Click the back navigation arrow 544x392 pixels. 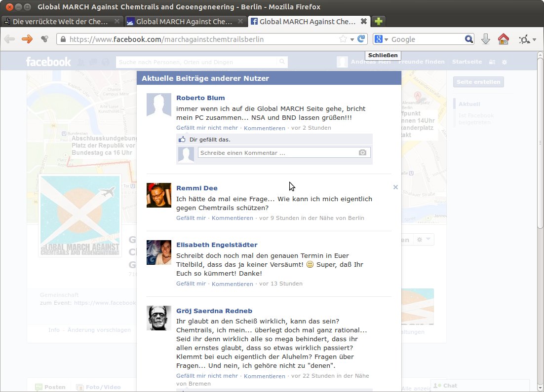point(10,39)
